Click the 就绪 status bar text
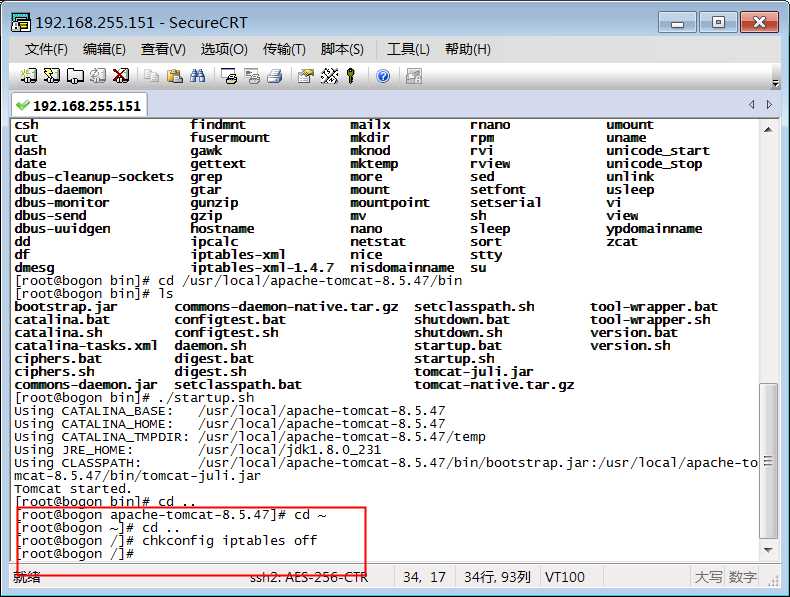790x597 pixels. tap(27, 577)
